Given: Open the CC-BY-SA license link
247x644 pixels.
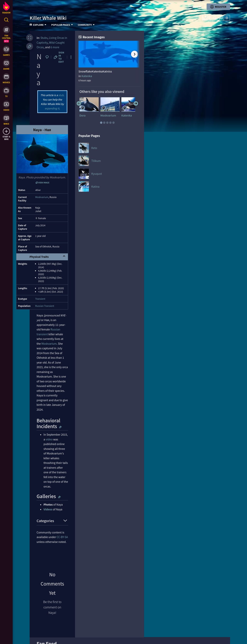Looking at the screenshot, I should pyautogui.click(x=62, y=537).
